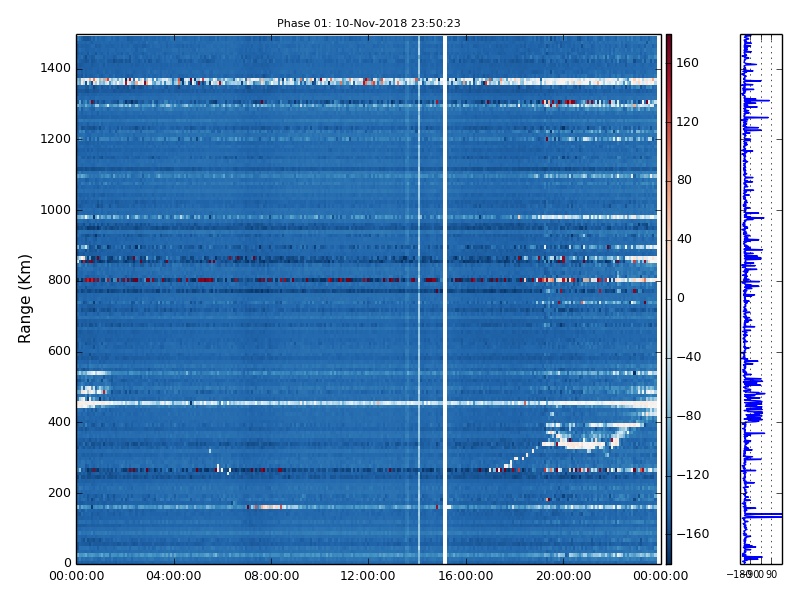
Task: Select the 600 range tick label
Action: (59, 351)
